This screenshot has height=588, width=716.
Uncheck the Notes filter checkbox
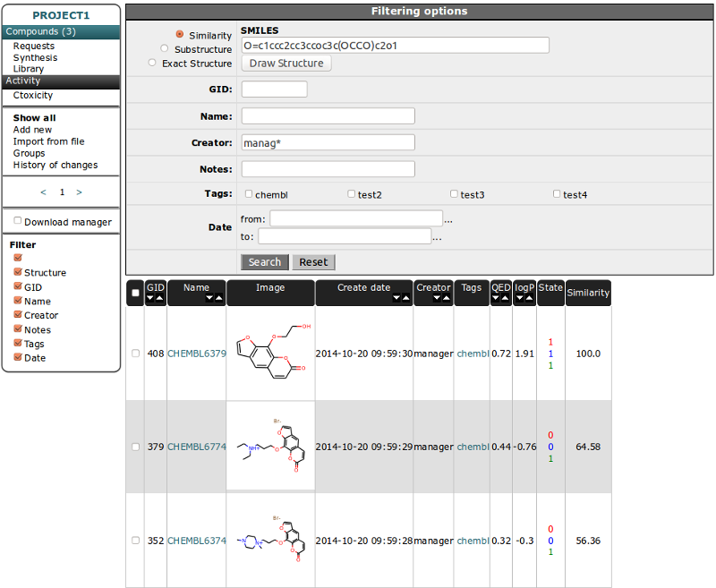pos(18,328)
